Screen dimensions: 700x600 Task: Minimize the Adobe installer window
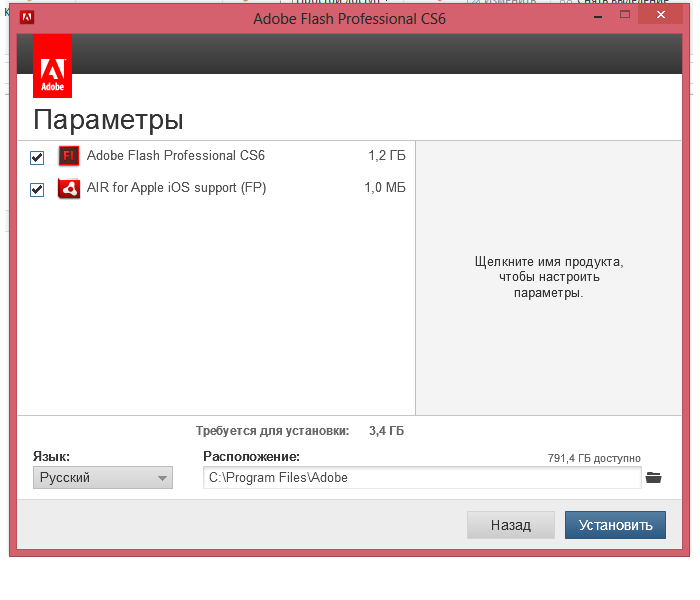598,16
